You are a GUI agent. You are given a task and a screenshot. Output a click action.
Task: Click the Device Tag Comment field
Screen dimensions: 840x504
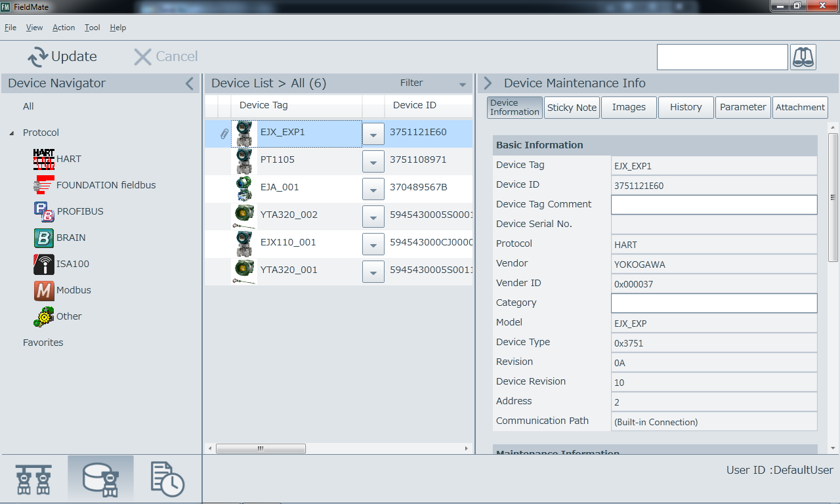714,205
